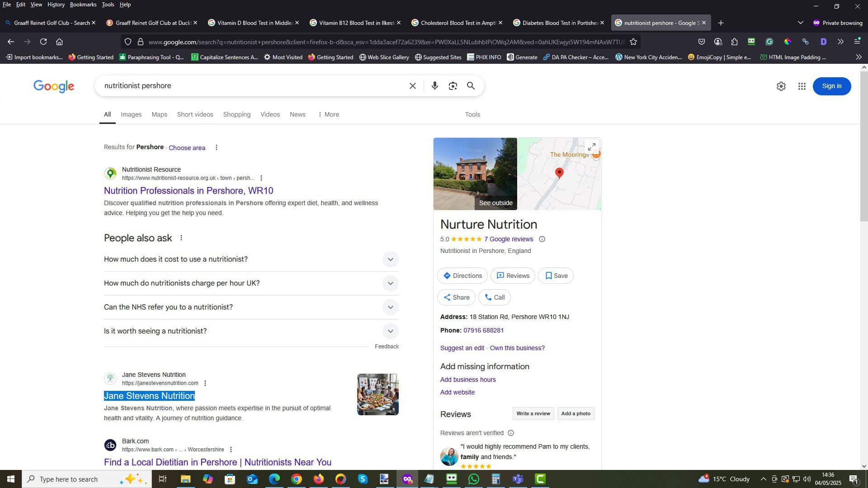Open the Windows Start menu
This screenshot has width=868, height=488.
coord(11,479)
